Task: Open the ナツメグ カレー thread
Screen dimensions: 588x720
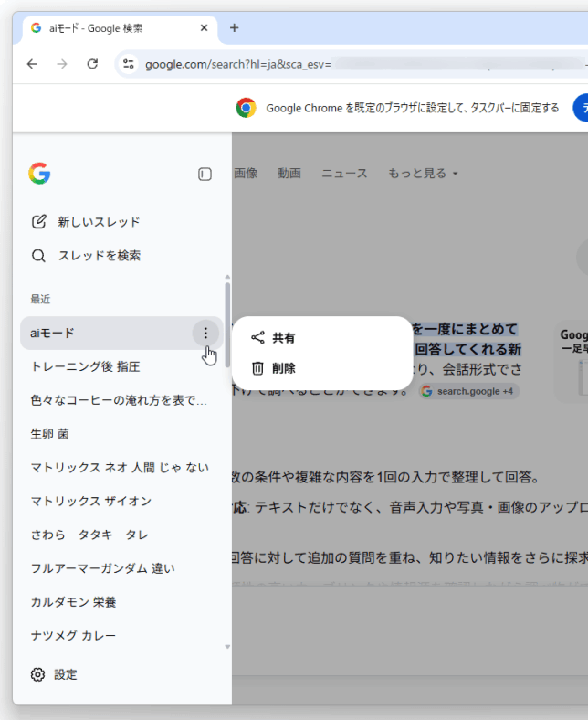Action: coord(121,635)
